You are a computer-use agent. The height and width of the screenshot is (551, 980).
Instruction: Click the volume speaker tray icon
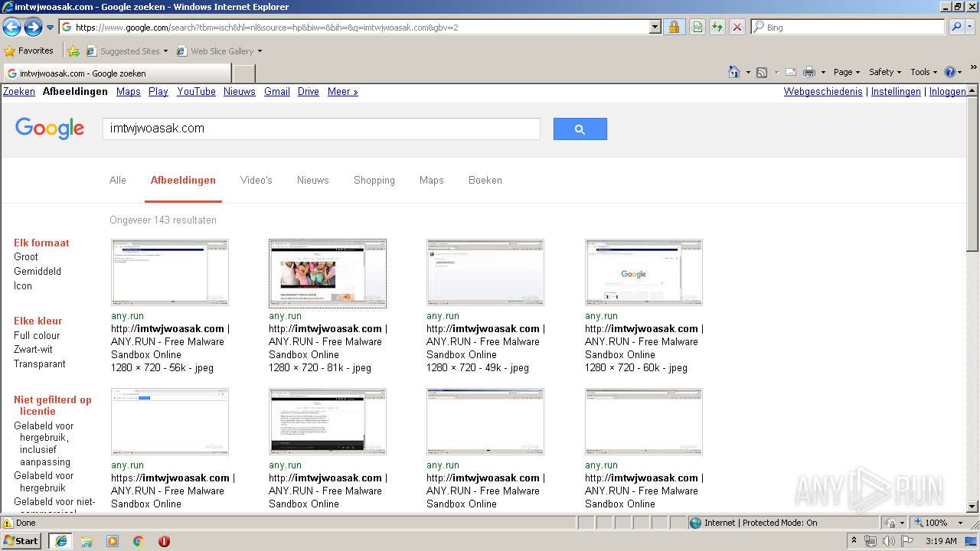(889, 541)
